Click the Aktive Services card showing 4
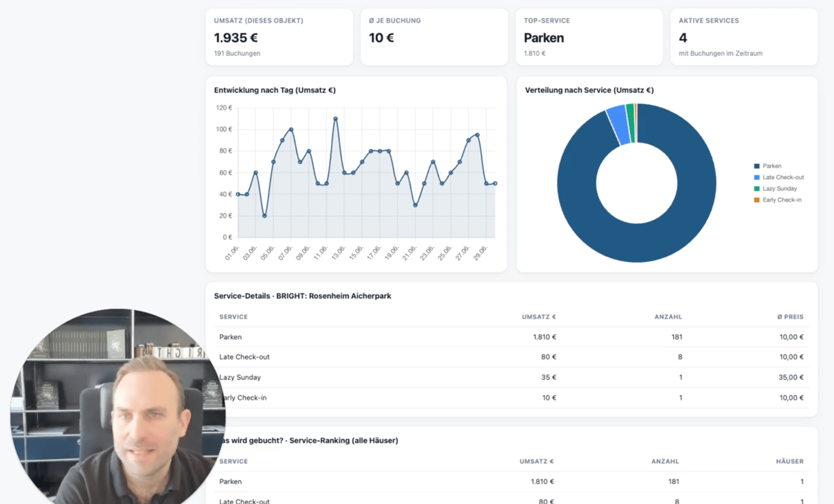 coord(744,37)
